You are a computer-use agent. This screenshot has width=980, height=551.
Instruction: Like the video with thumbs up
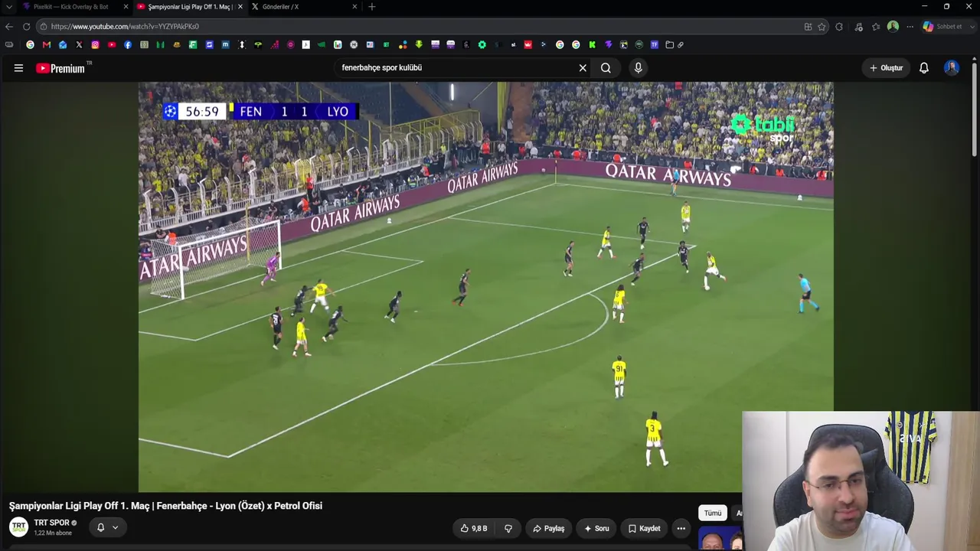tap(474, 528)
